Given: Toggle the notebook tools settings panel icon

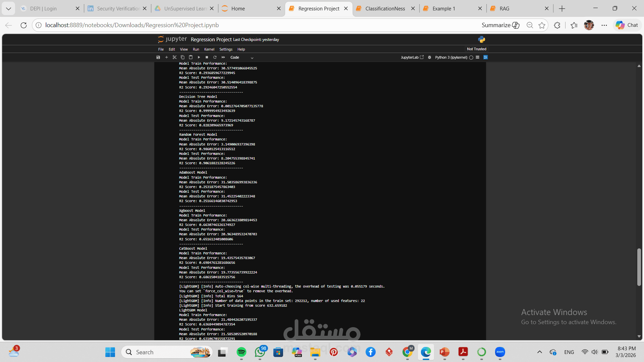Looking at the screenshot, I should (485, 57).
